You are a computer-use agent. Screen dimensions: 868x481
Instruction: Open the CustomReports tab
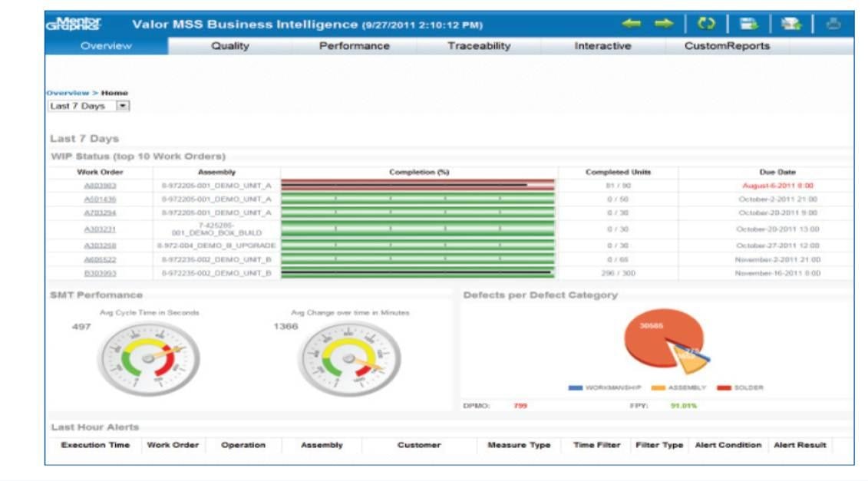pyautogui.click(x=727, y=46)
